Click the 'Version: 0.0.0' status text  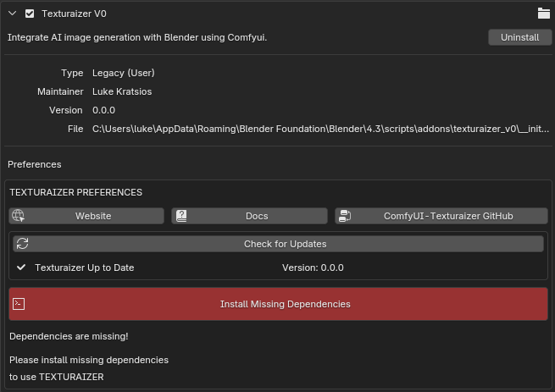pos(313,268)
